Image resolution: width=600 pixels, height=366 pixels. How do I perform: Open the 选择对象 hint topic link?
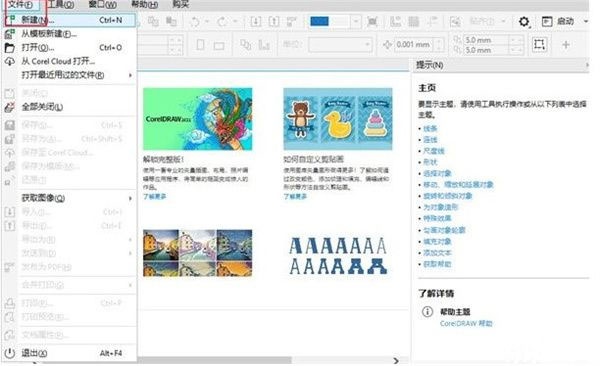[437, 173]
